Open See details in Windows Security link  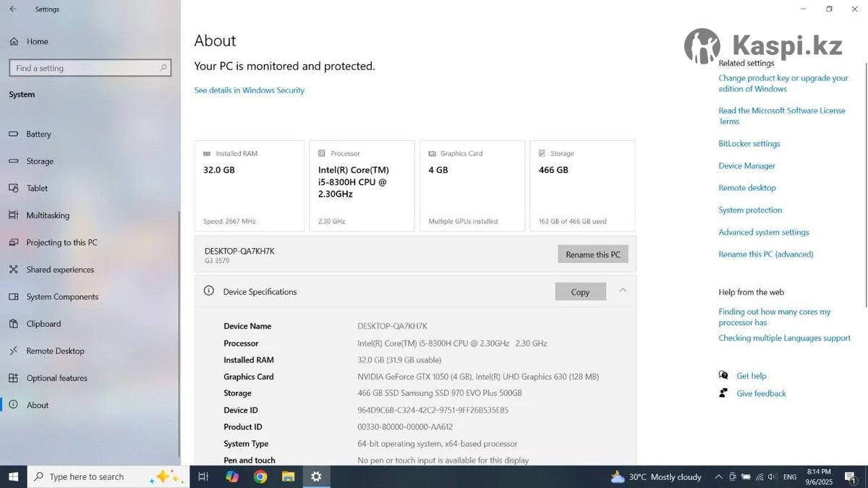(249, 90)
